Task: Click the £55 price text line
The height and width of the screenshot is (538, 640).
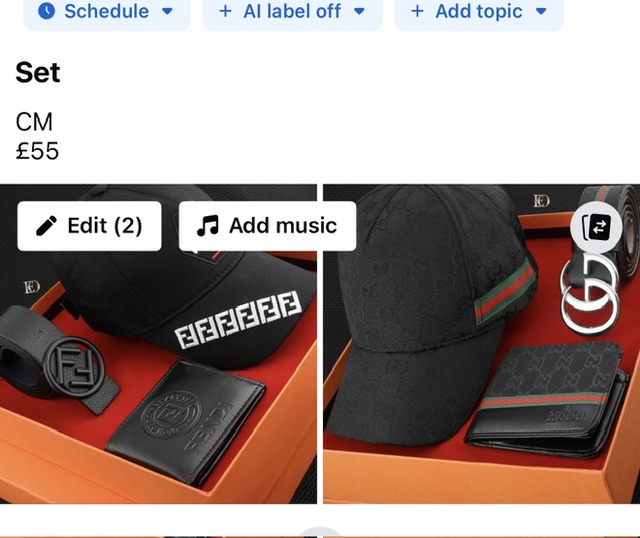Action: tap(37, 151)
